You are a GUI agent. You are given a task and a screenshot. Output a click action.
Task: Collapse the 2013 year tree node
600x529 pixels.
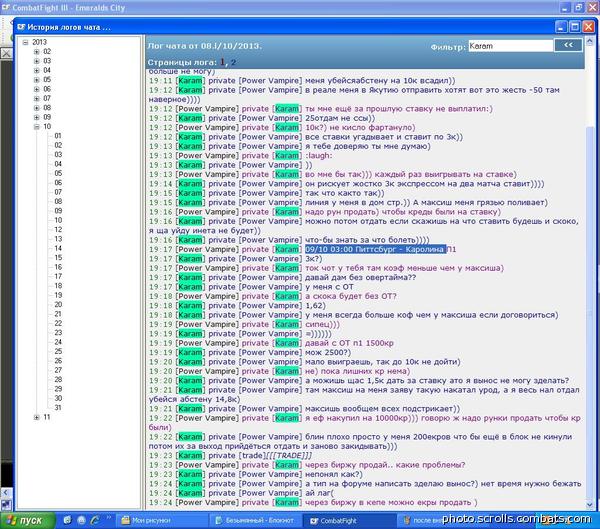point(25,42)
